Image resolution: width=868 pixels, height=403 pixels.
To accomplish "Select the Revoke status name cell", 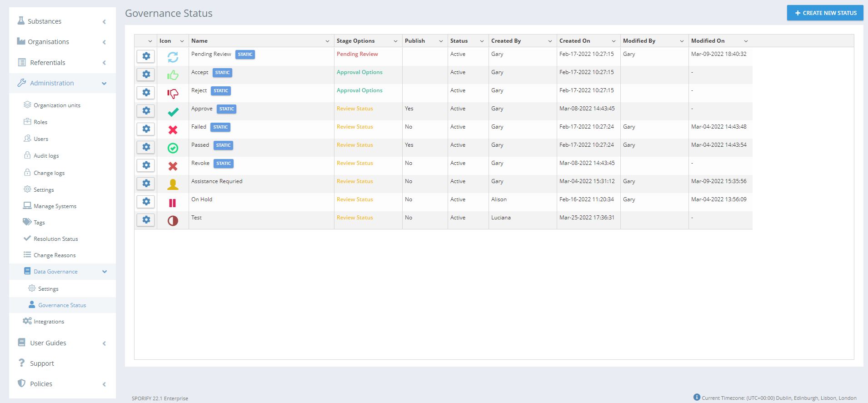I will [200, 163].
